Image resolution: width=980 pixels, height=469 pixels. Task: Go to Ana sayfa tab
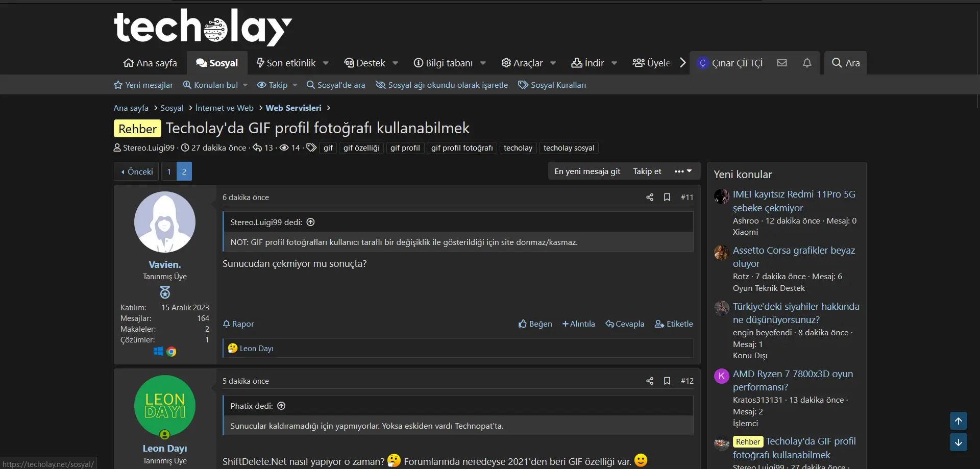[x=150, y=63]
